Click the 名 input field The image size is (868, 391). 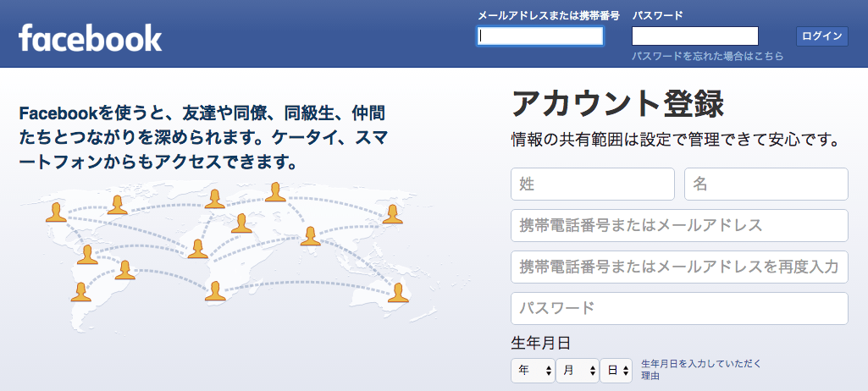point(766,184)
